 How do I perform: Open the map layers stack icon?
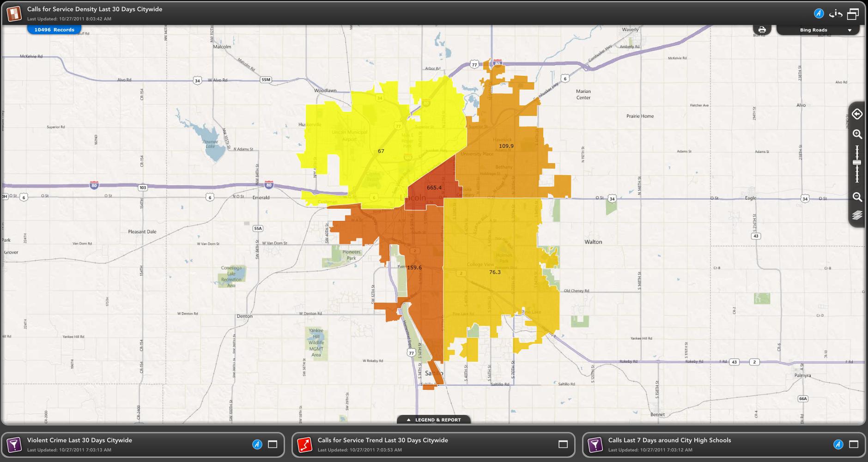point(857,215)
